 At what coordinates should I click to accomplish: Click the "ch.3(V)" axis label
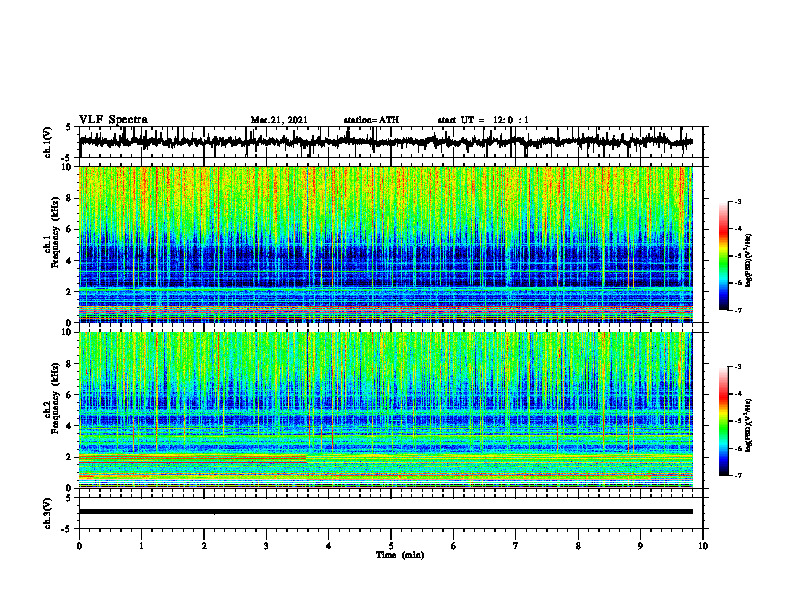tap(48, 513)
